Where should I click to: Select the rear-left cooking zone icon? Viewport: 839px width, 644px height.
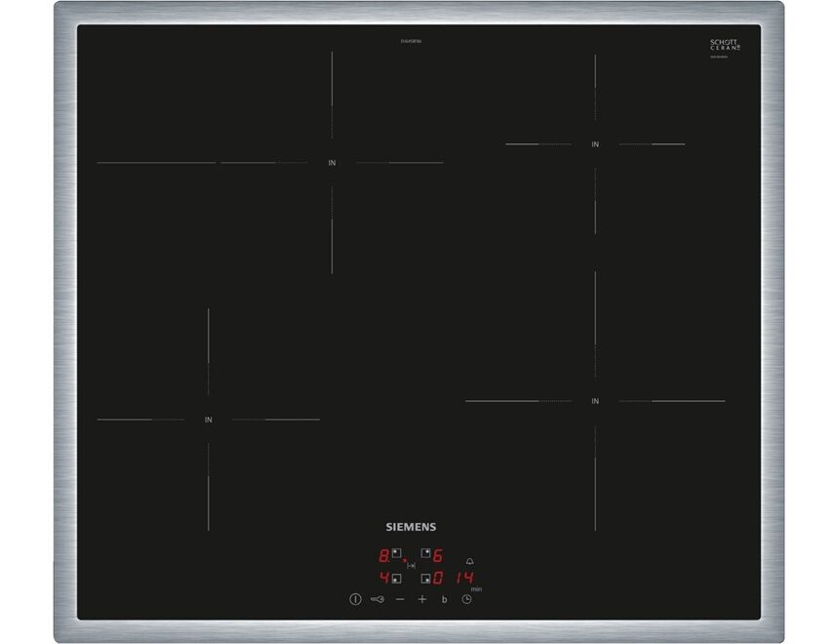(397, 553)
